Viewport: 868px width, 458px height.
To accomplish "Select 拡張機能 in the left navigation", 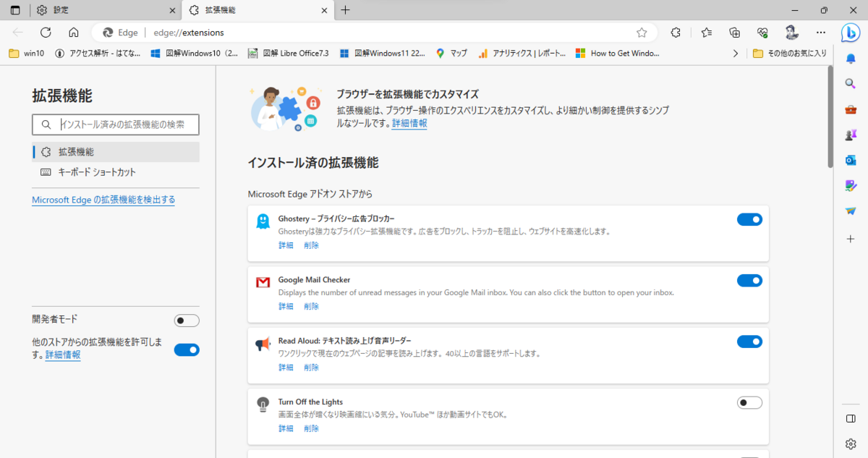I will pyautogui.click(x=116, y=152).
